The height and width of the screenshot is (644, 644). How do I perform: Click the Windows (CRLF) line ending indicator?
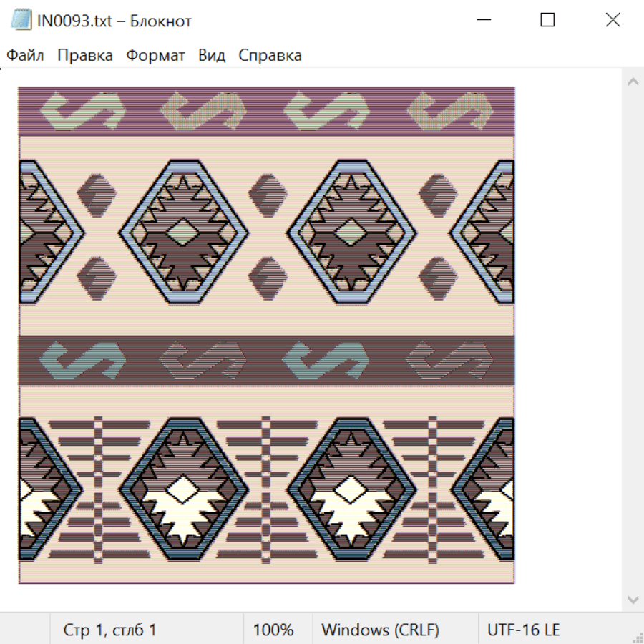point(380,630)
